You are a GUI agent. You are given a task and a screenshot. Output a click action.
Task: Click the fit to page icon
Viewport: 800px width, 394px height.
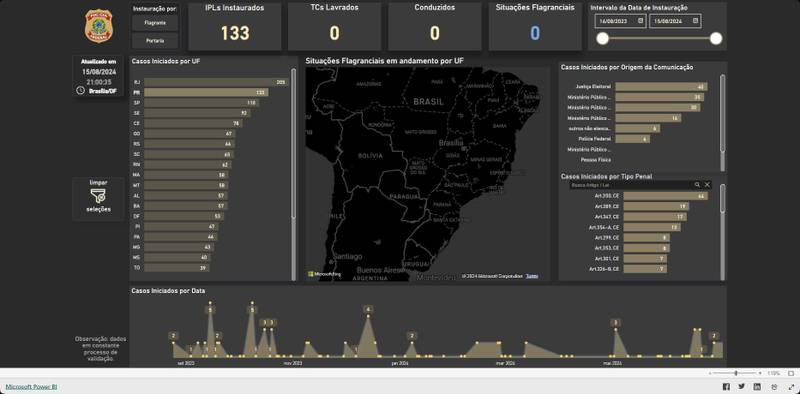791,374
